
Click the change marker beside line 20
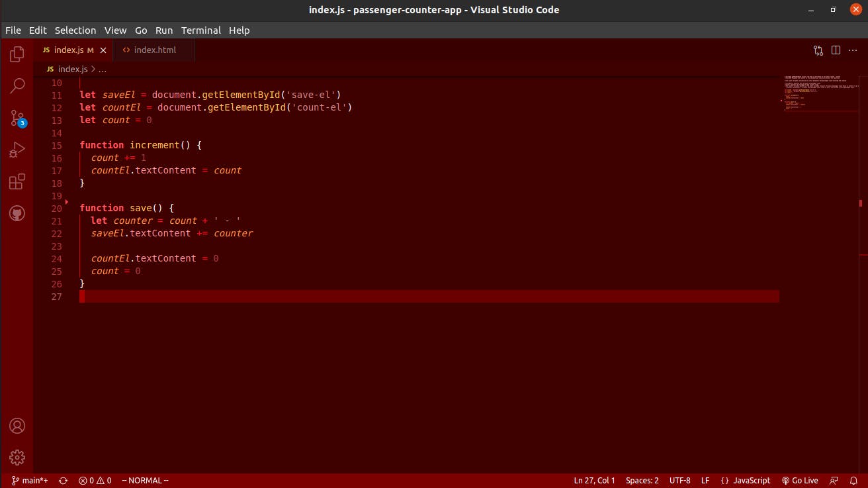click(x=67, y=201)
